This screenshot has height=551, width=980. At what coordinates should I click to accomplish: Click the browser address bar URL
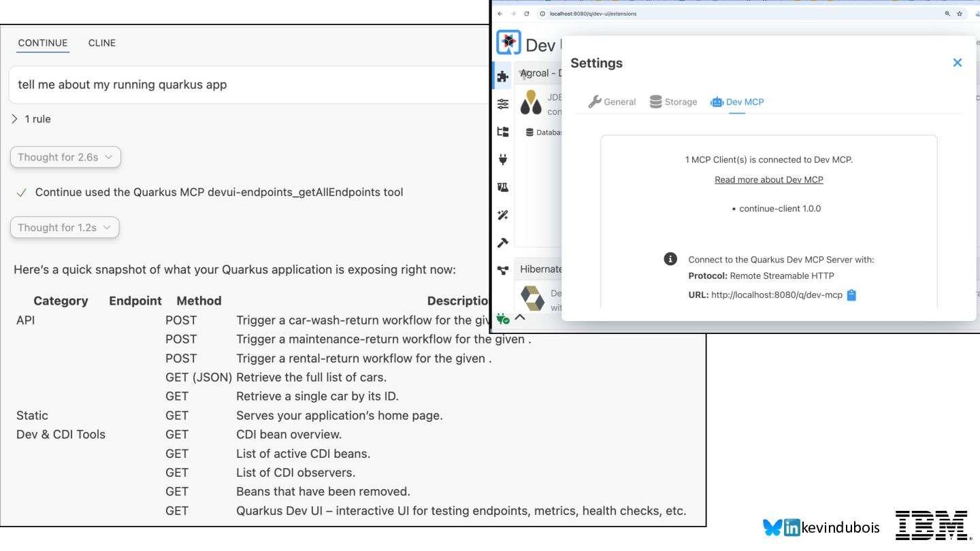[593, 14]
